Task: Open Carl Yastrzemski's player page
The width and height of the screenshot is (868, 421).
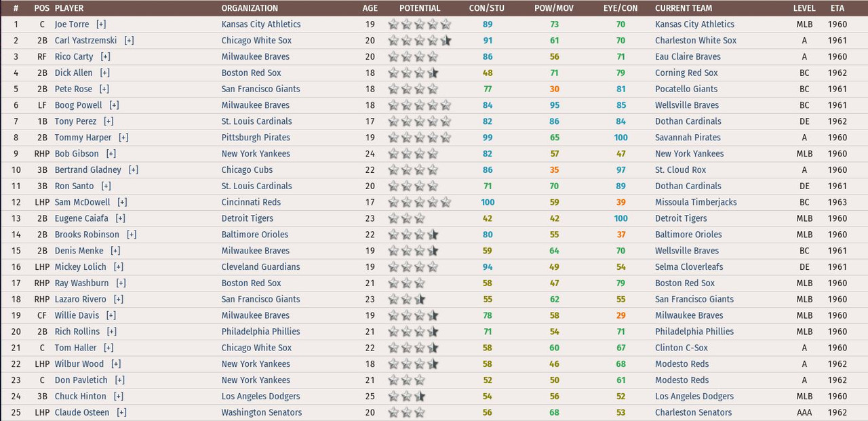Action: point(86,41)
